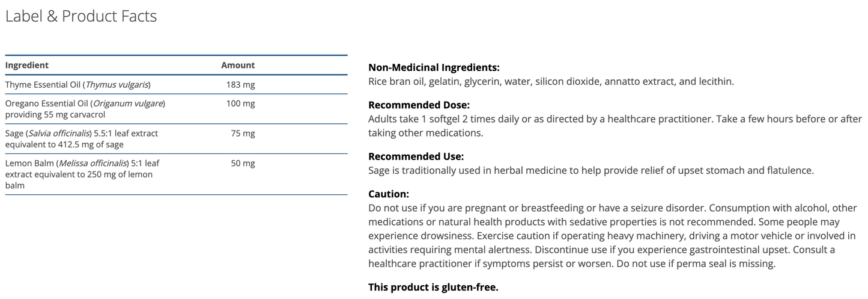Viewport: 868px width, 299px height.
Task: Click the gluten-free product statement
Action: 433,287
